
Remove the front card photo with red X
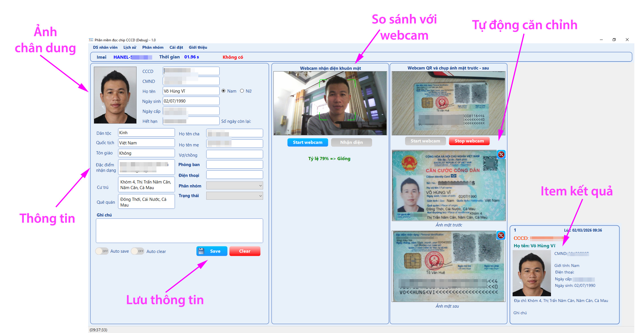tap(501, 154)
